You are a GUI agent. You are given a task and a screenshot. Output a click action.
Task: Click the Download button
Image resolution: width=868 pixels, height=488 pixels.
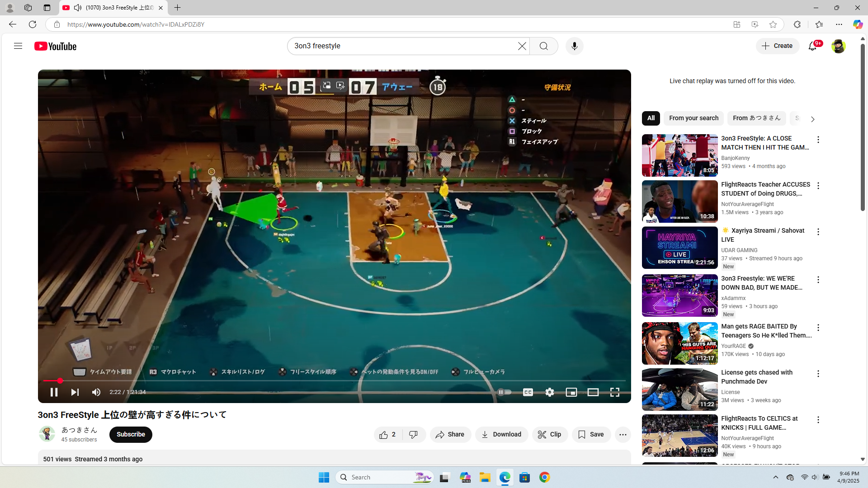click(501, 435)
